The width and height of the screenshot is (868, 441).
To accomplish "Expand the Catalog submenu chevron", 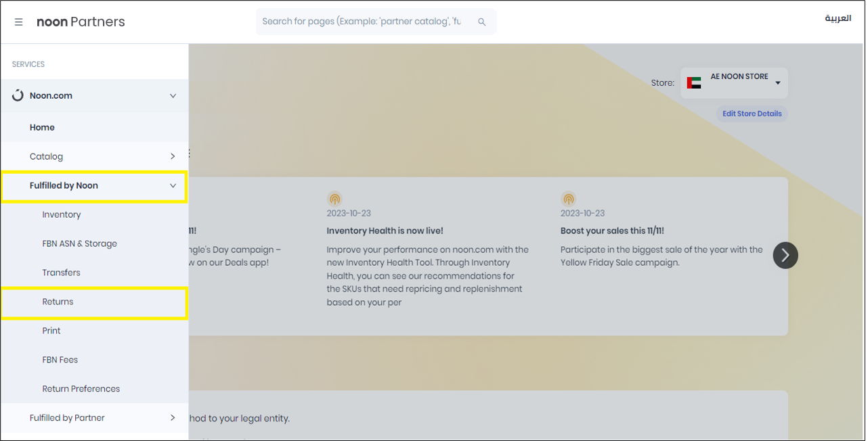I will coord(173,156).
